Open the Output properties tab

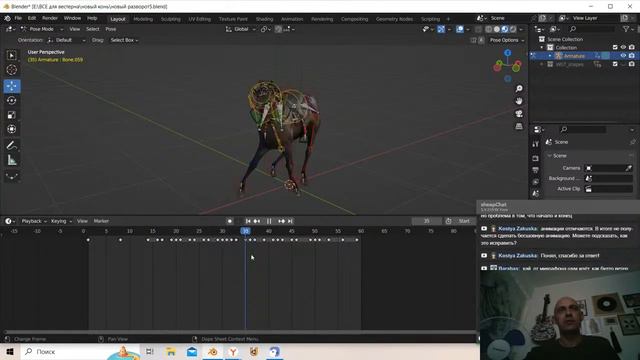click(536, 170)
